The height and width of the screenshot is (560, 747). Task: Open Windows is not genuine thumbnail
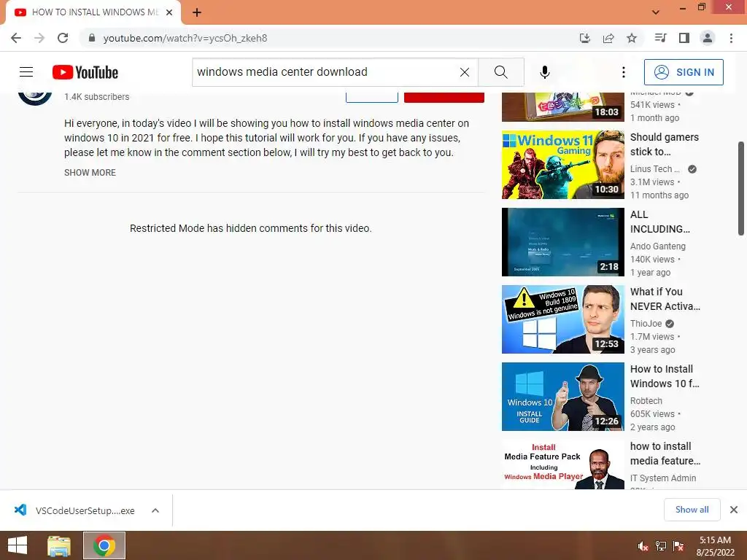click(x=562, y=319)
